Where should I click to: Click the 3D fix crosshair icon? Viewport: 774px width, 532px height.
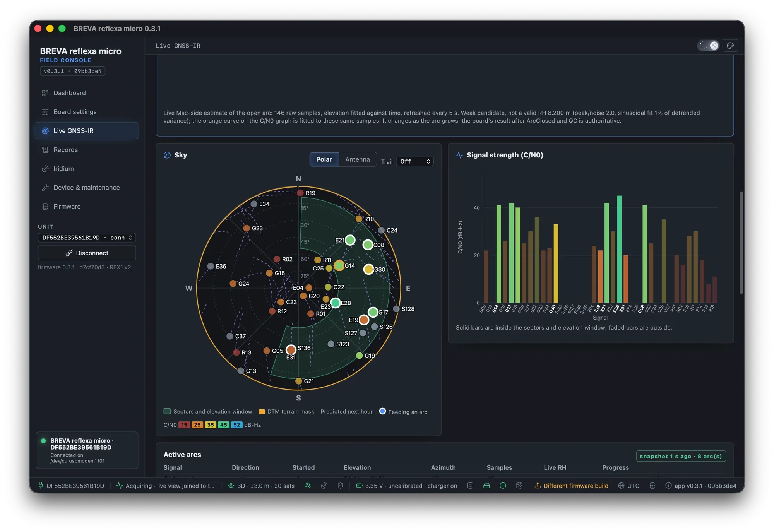[231, 486]
